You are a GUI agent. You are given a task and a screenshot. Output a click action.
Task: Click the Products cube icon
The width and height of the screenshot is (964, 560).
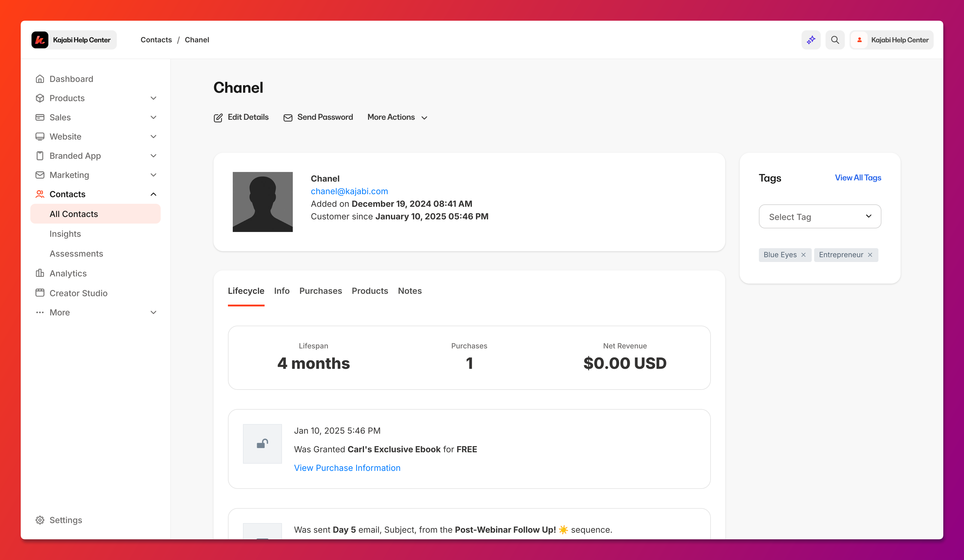pos(40,98)
